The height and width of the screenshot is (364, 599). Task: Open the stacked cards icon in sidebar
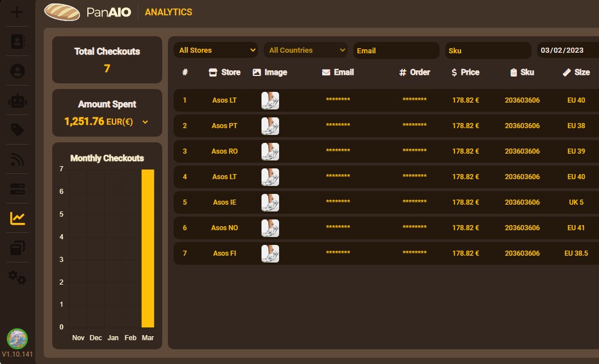[17, 248]
